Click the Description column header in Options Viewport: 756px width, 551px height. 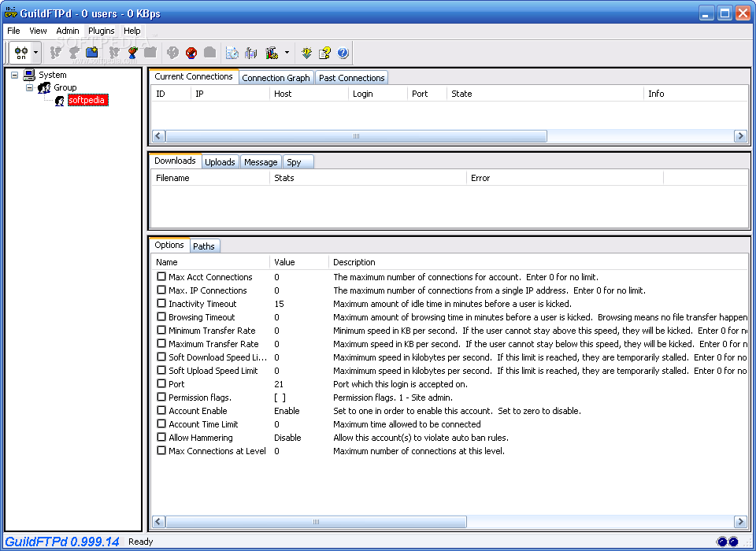(x=538, y=262)
